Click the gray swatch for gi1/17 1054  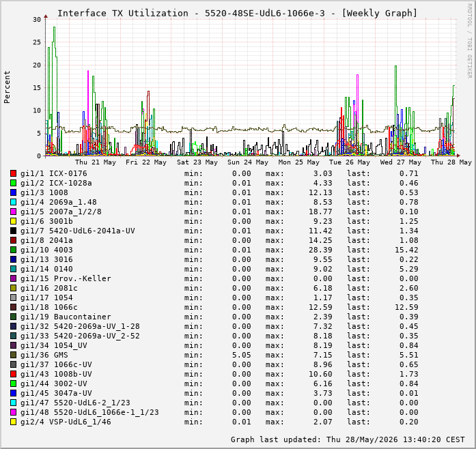(x=13, y=298)
